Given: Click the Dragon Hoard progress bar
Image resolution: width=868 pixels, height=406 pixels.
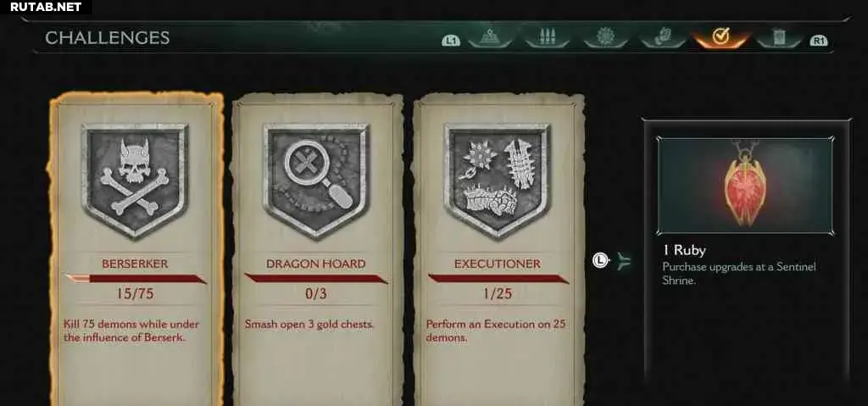Looking at the screenshot, I should [316, 279].
